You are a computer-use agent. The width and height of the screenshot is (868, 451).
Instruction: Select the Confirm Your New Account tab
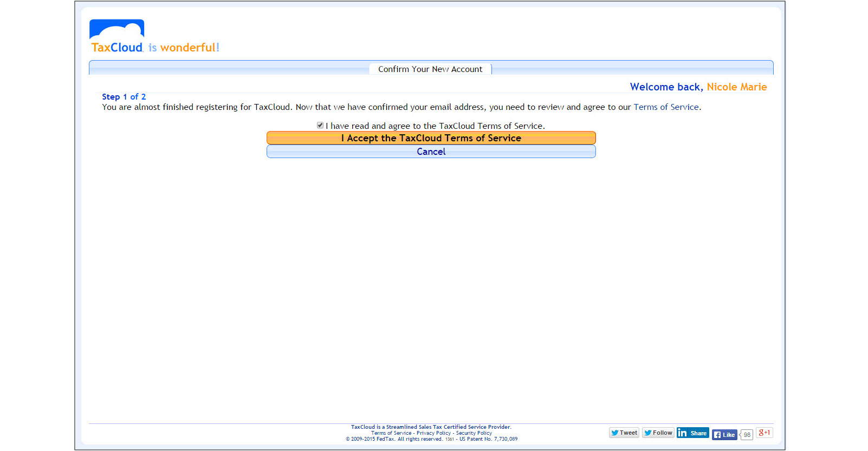[430, 69]
